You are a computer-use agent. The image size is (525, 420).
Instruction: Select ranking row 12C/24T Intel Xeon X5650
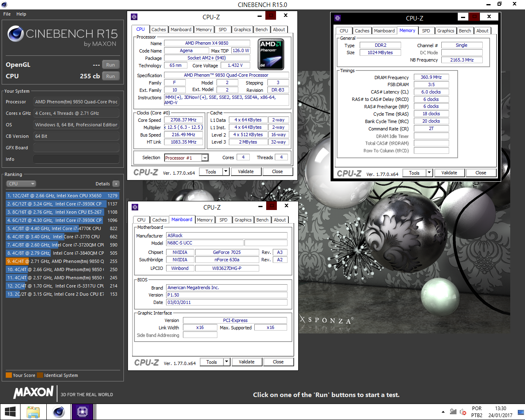coord(62,196)
